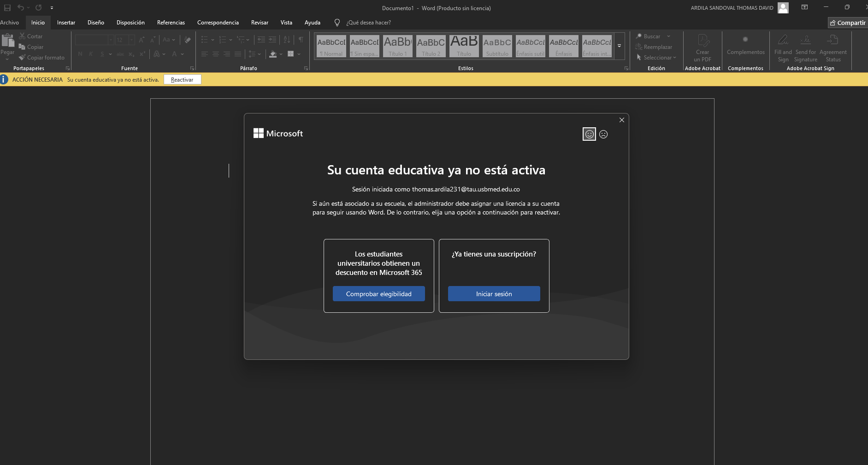Viewport: 868px width, 465px height.
Task: Toggle the show paragraph marks button
Action: pos(301,40)
